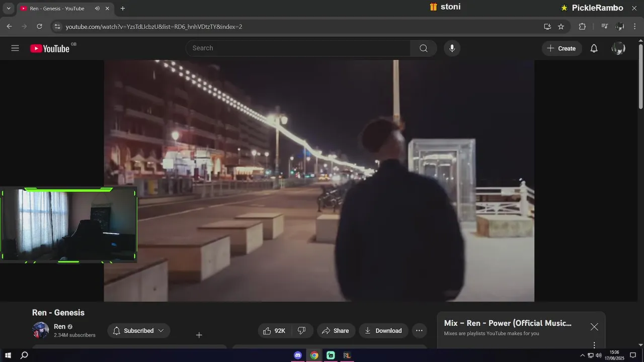Viewport: 644px width, 362px height.
Task: Focus the YouTube search box
Action: pyautogui.click(x=298, y=48)
